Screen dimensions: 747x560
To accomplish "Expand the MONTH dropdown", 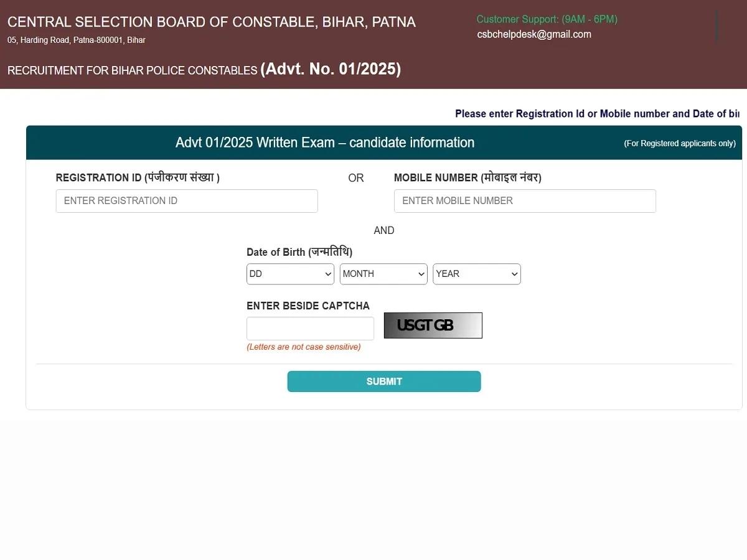I will [x=383, y=274].
